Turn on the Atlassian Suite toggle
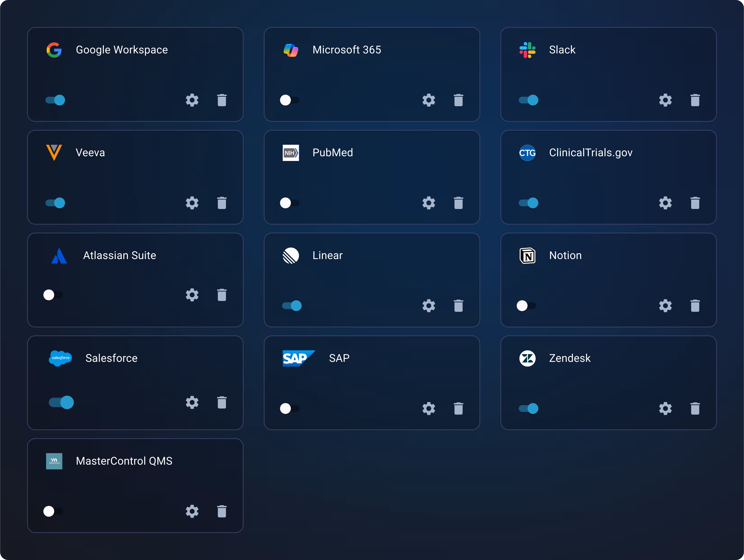The height and width of the screenshot is (560, 744). (x=53, y=295)
